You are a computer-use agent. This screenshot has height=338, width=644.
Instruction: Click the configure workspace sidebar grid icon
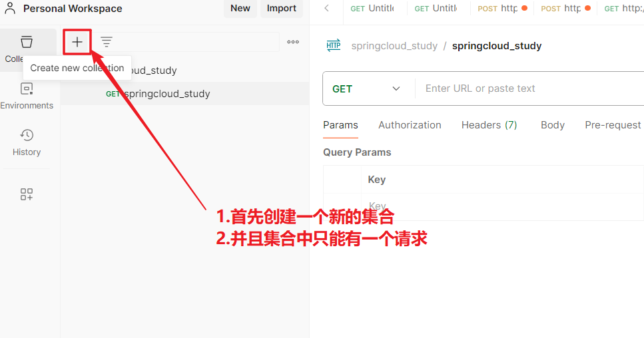[x=27, y=194]
